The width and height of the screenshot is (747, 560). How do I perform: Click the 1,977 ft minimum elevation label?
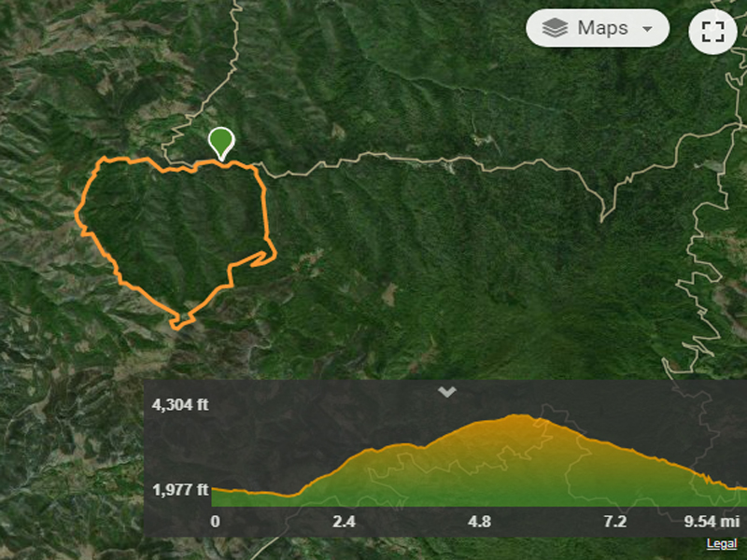pos(180,489)
